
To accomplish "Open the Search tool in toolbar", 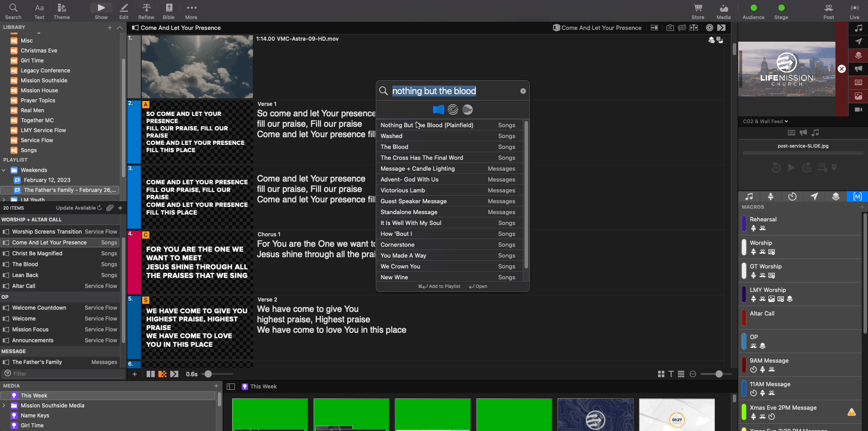I will pos(13,11).
